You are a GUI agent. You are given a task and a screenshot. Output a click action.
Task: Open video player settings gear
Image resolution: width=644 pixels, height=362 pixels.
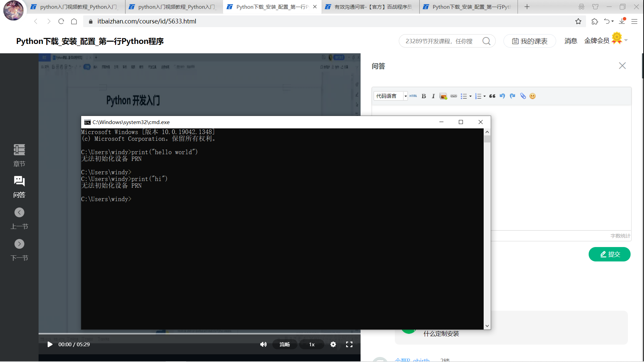click(333, 344)
